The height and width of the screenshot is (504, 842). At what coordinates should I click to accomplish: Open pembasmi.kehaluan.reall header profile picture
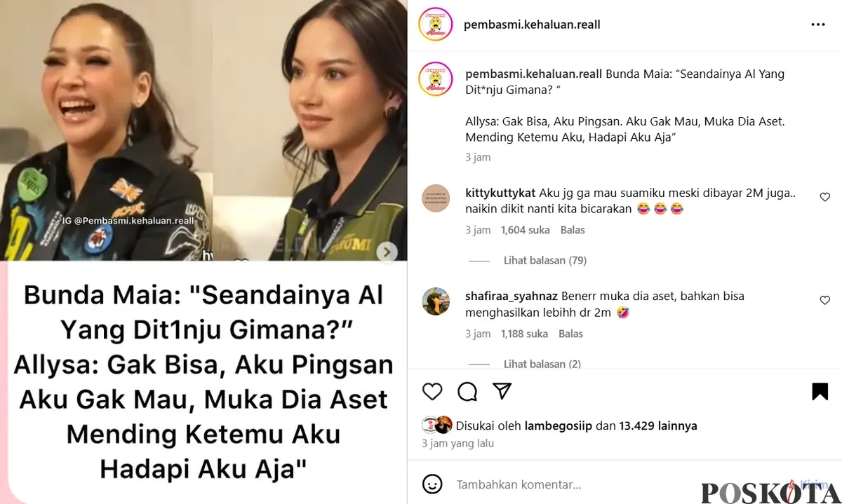click(435, 25)
